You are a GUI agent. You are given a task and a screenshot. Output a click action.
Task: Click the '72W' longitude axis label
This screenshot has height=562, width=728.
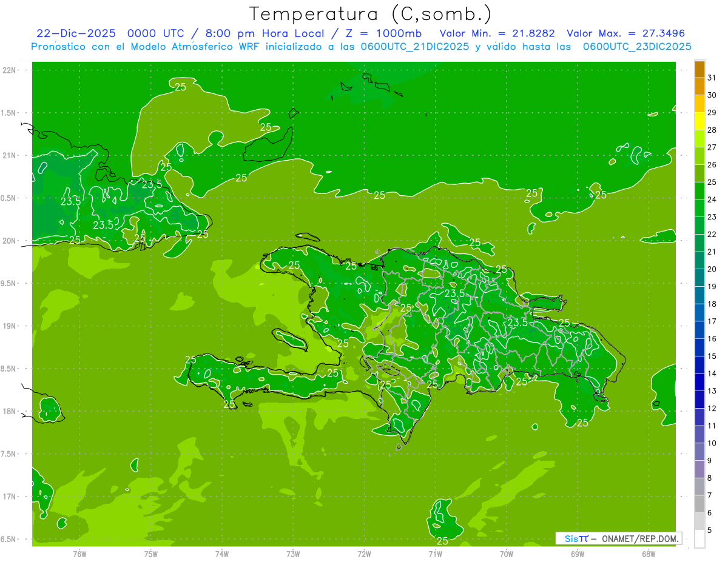364,554
